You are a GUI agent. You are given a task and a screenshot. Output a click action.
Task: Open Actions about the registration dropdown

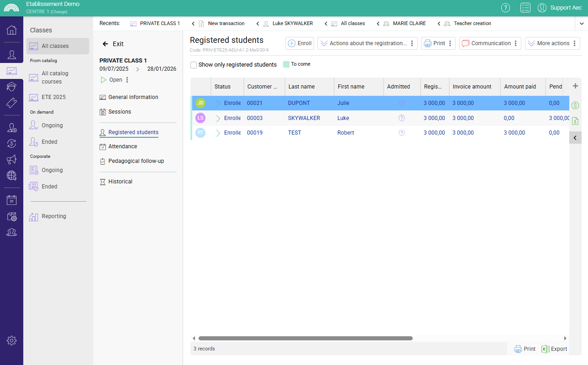(367, 43)
